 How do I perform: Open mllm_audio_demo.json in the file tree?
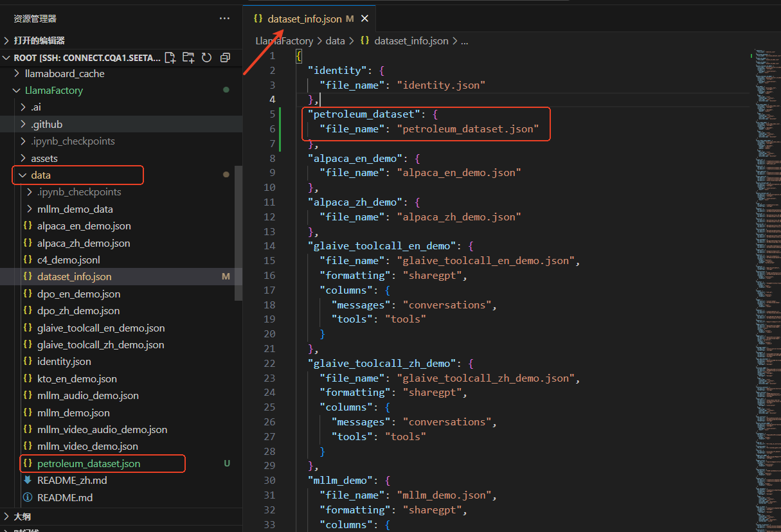tap(88, 396)
